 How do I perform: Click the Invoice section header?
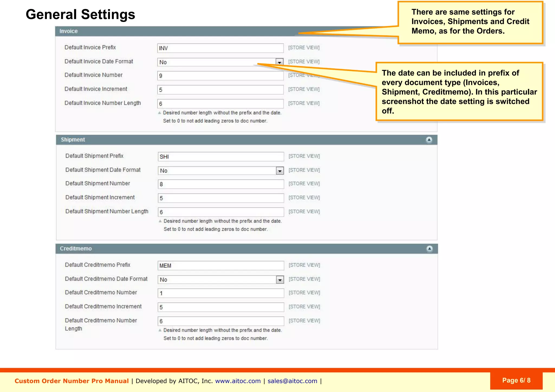(246, 31)
